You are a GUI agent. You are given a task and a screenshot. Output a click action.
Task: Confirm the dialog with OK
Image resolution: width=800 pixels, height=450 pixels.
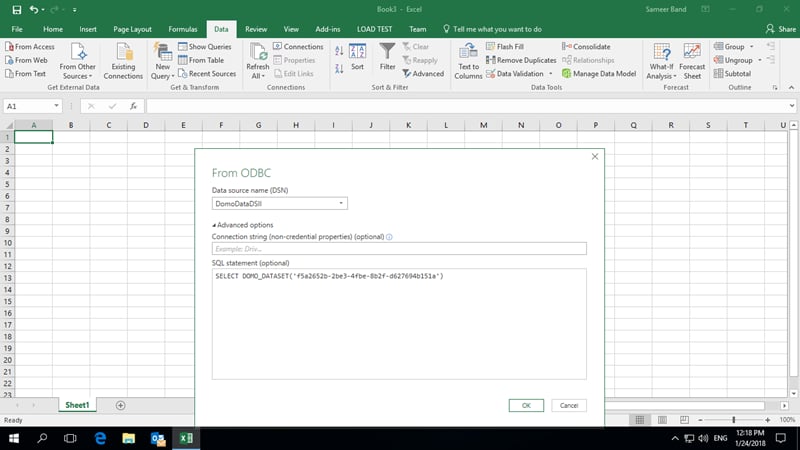[526, 406]
